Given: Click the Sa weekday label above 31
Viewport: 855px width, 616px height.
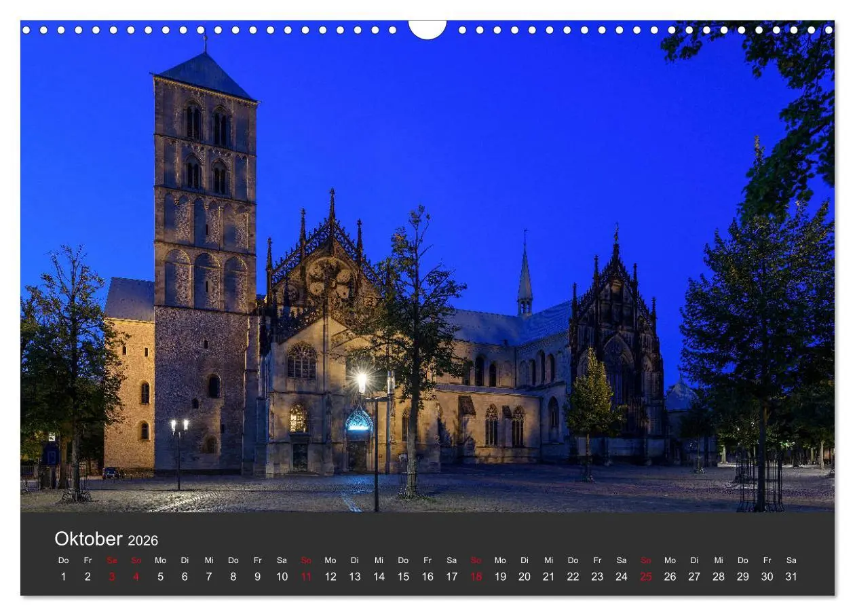Looking at the screenshot, I should [x=791, y=560].
